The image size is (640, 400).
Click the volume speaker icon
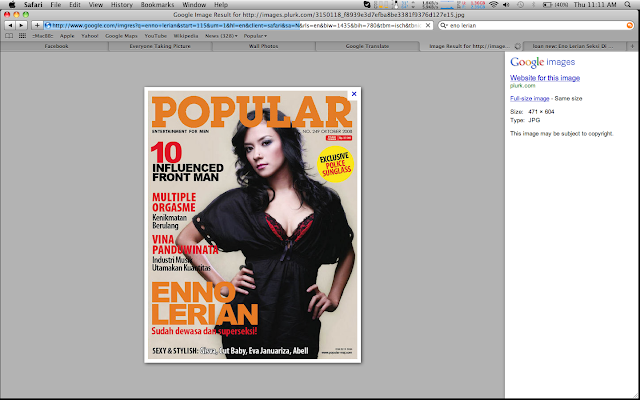506,5
